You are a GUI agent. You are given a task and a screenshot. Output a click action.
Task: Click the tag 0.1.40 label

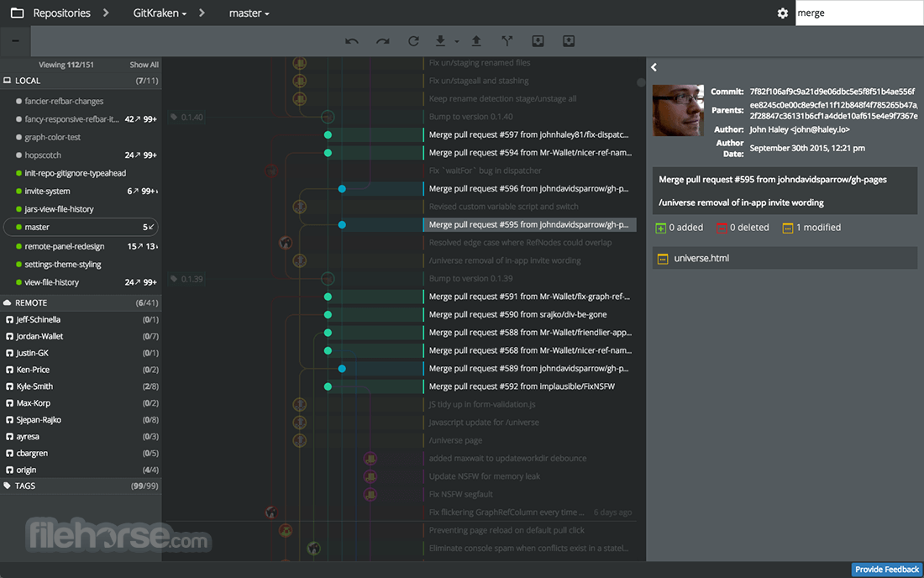click(x=186, y=118)
